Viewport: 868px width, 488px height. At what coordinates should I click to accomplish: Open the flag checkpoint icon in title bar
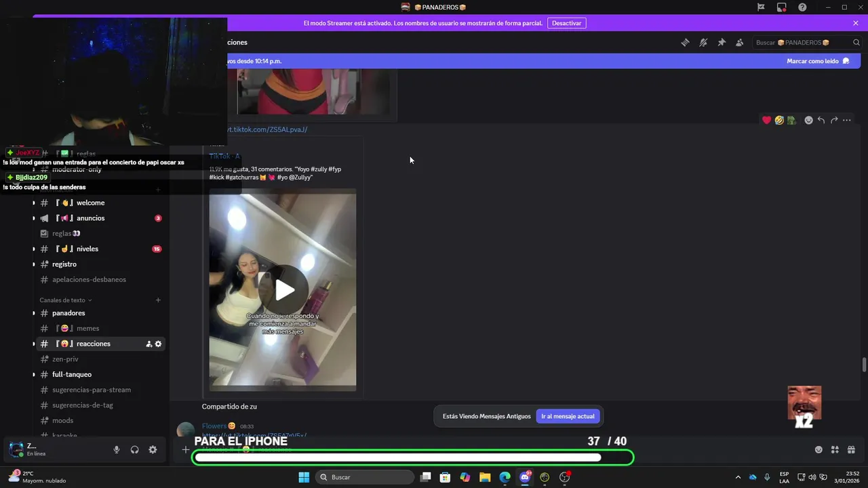tap(761, 7)
